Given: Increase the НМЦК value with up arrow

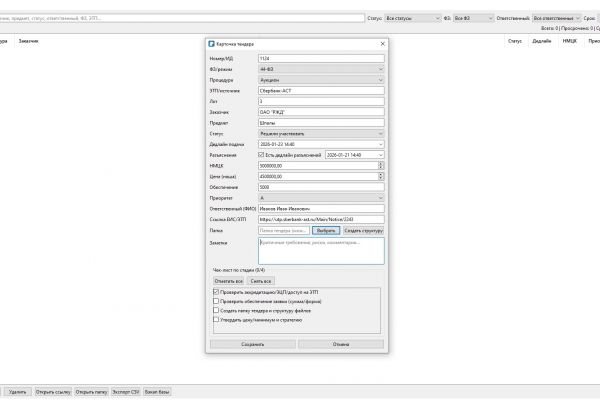Looking at the screenshot, I should 381,164.
